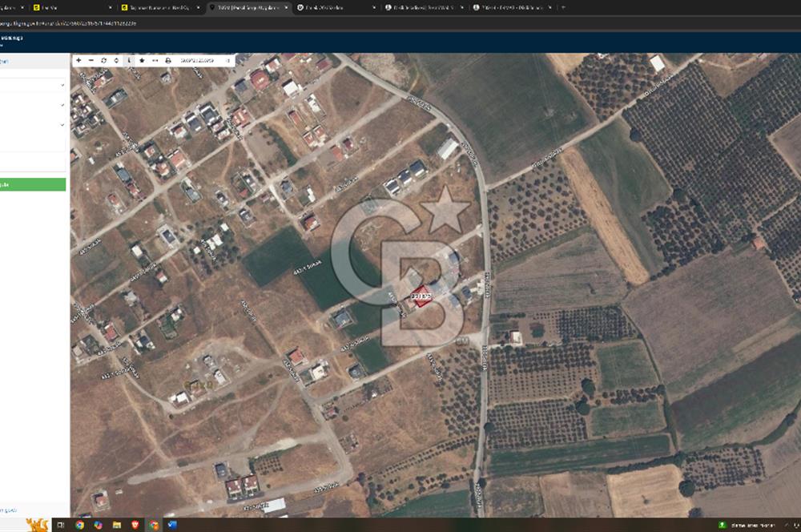This screenshot has height=532, width=801.
Task: Clear the map search field with the X
Action: pos(227,60)
